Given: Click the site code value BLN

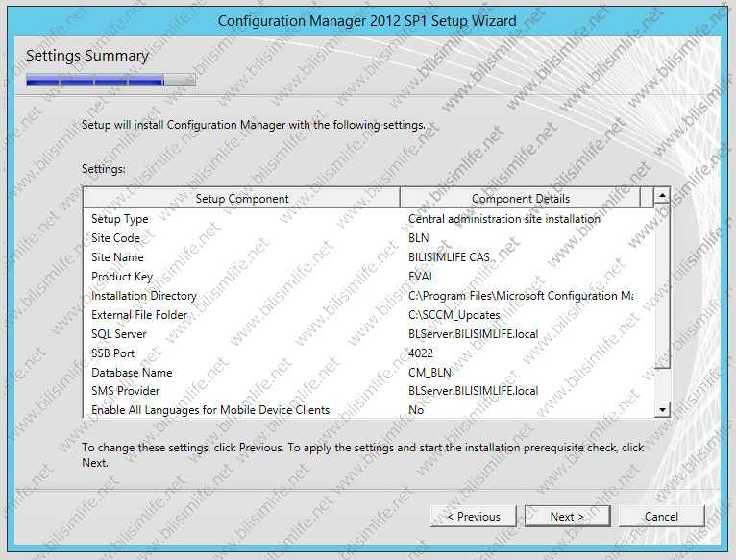Looking at the screenshot, I should 419,238.
